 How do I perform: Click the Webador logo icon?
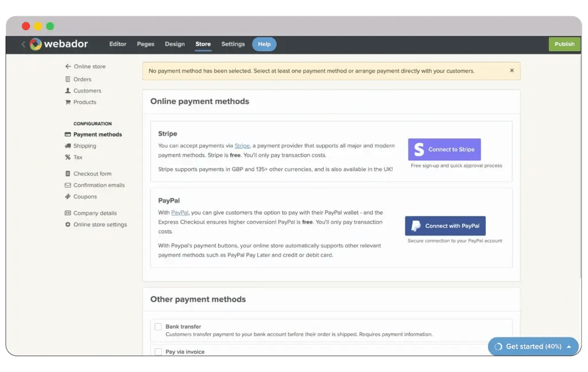click(x=36, y=44)
